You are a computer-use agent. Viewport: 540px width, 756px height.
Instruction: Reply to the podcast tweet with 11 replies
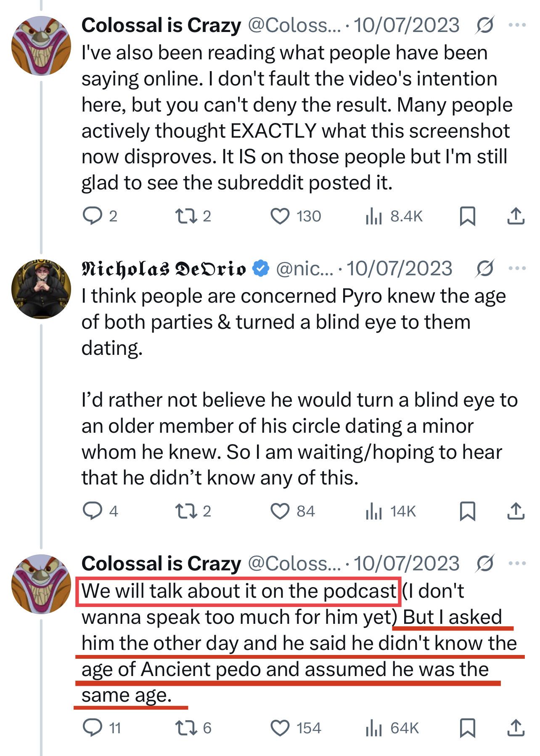point(93,728)
